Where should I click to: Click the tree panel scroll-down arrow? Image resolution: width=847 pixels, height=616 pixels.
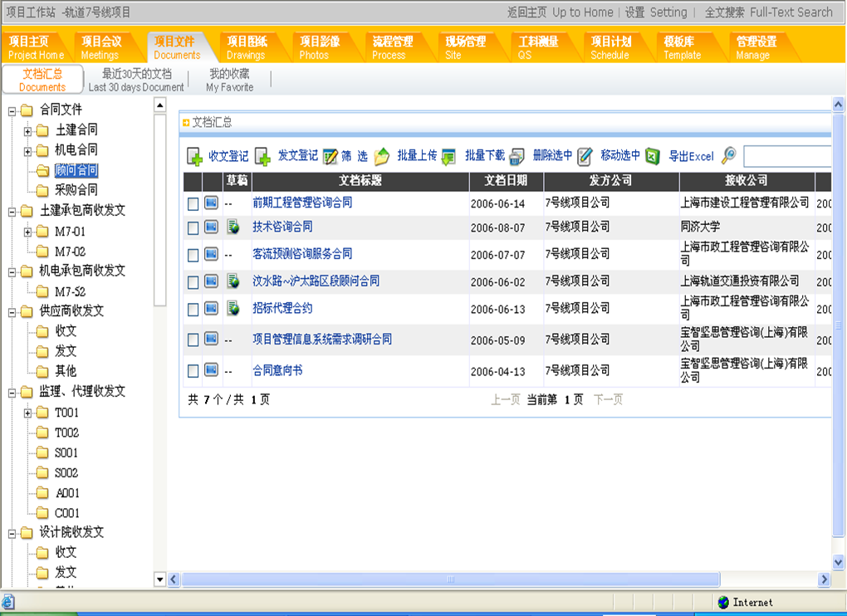pos(160,579)
